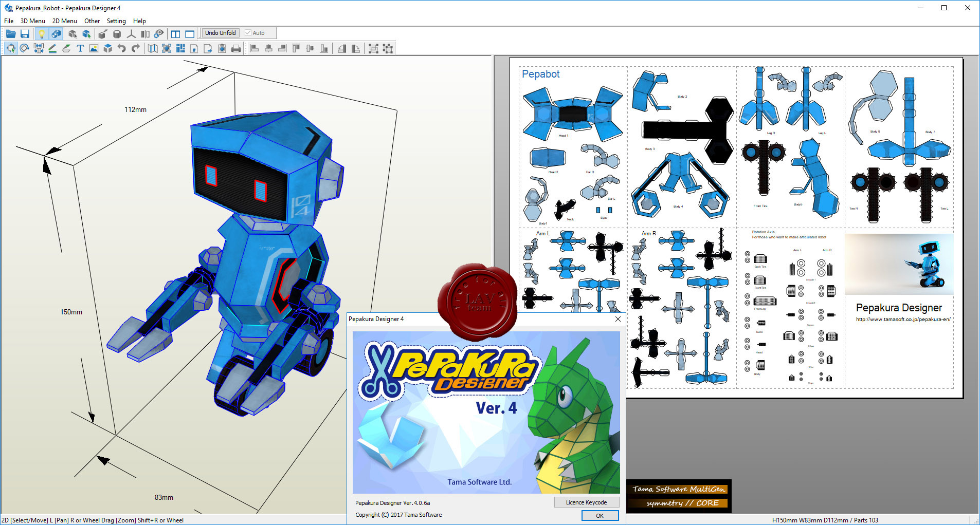Click the cube with knife edge tool
The width and height of the screenshot is (980, 525).
(x=103, y=34)
